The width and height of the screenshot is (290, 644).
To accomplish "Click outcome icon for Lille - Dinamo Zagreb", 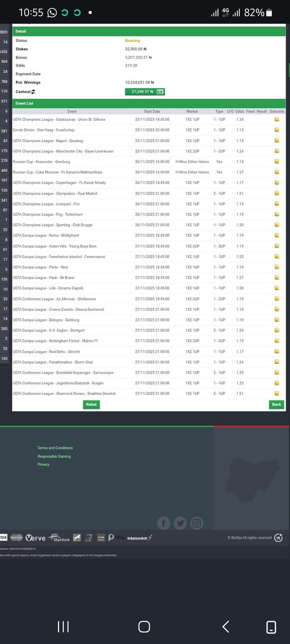I will [x=277, y=288].
